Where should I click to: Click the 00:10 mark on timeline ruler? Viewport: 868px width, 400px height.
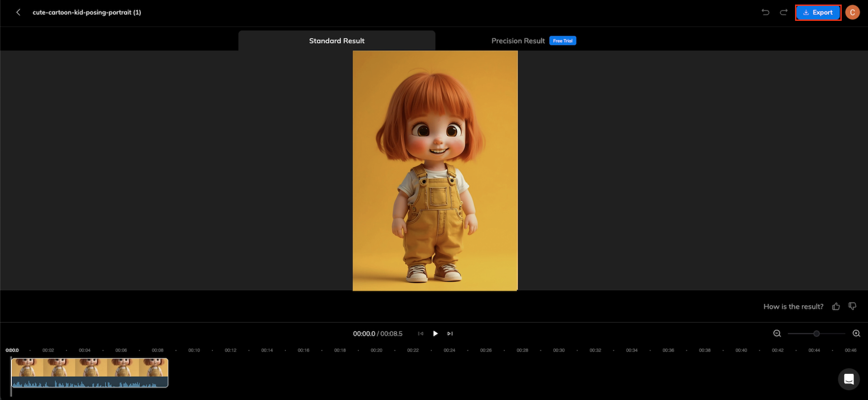(x=194, y=350)
